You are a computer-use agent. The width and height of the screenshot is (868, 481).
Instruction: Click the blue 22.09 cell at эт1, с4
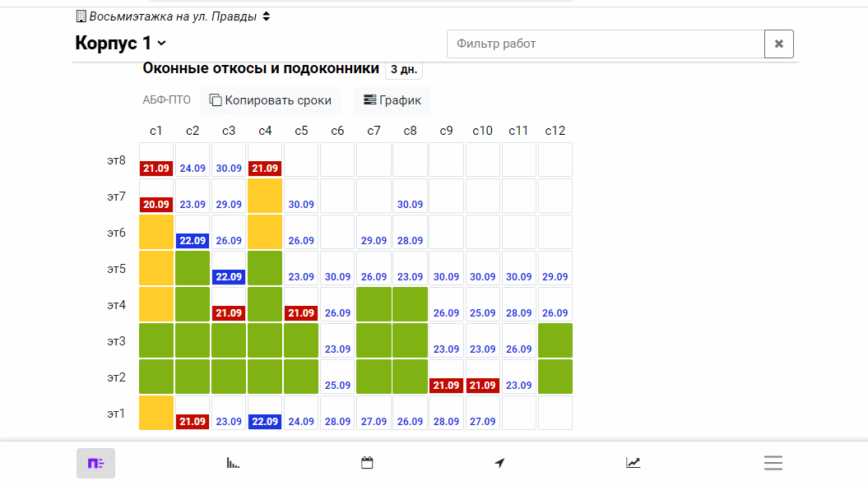point(265,421)
